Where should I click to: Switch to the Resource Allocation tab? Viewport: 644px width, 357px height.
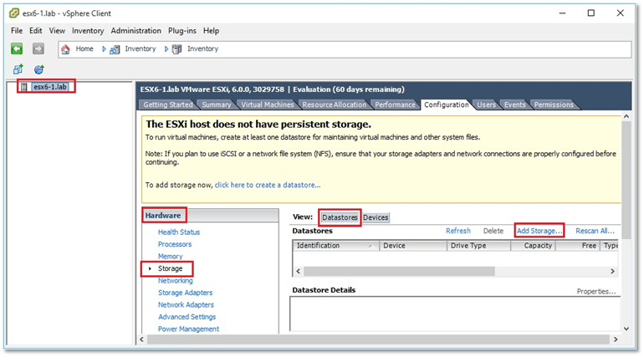(x=335, y=105)
